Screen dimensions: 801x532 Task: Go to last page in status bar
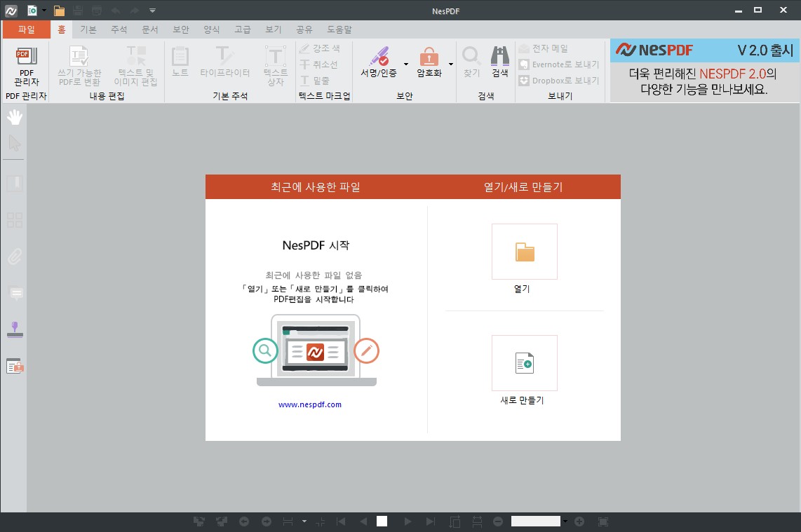(430, 521)
